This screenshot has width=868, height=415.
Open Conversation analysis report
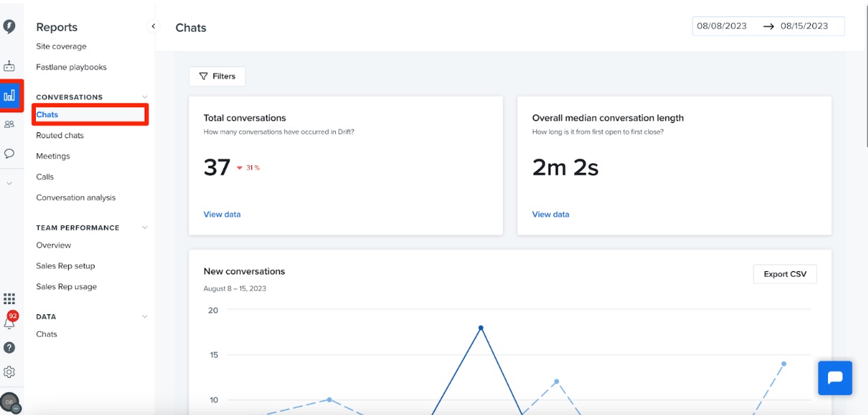76,197
